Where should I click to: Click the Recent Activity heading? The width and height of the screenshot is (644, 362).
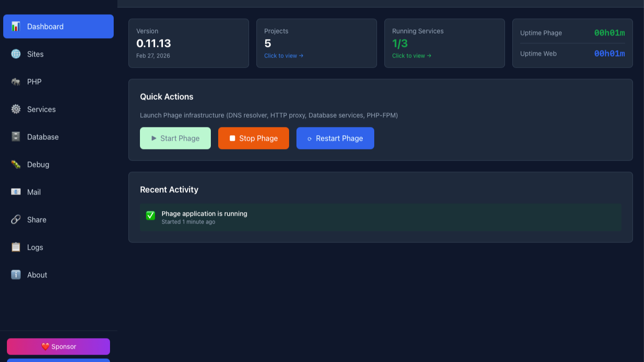tap(169, 190)
